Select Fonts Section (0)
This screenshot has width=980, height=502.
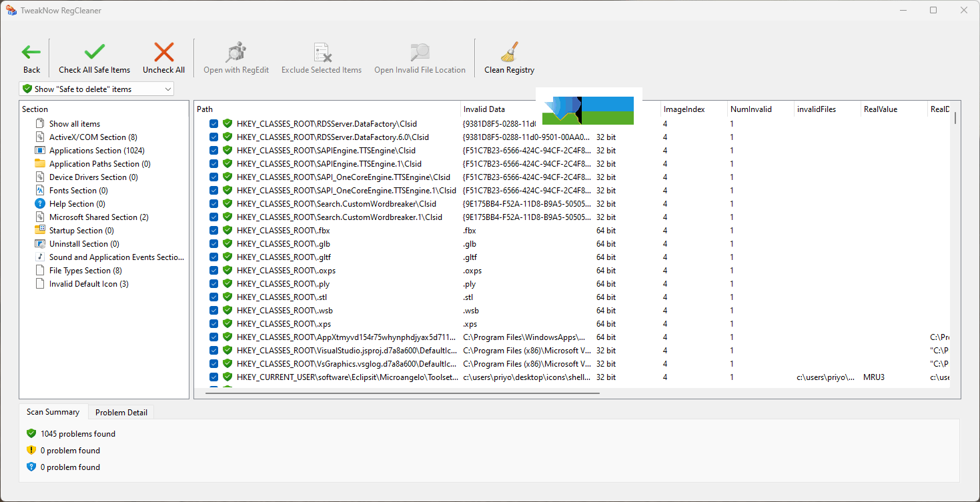pyautogui.click(x=78, y=190)
